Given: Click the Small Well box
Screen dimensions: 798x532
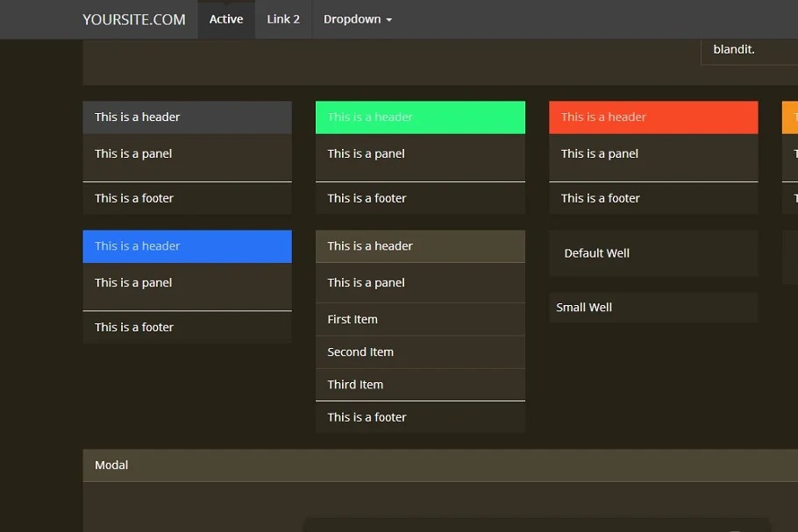Looking at the screenshot, I should click(653, 308).
